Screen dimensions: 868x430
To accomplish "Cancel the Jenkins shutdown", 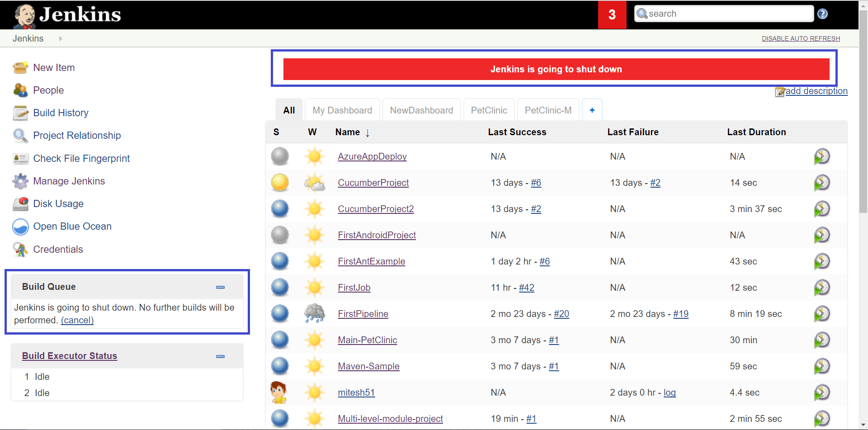I will (77, 320).
